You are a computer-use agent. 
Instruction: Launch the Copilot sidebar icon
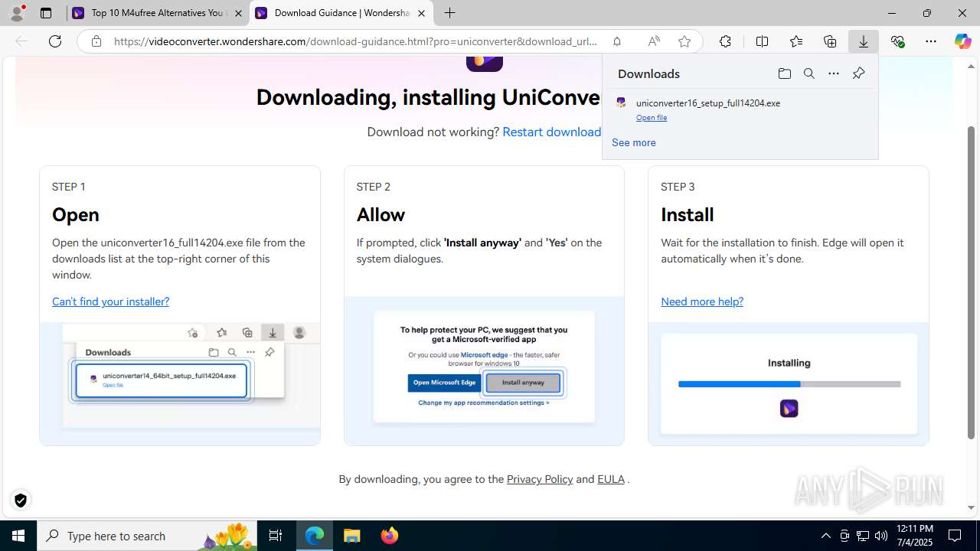962,41
